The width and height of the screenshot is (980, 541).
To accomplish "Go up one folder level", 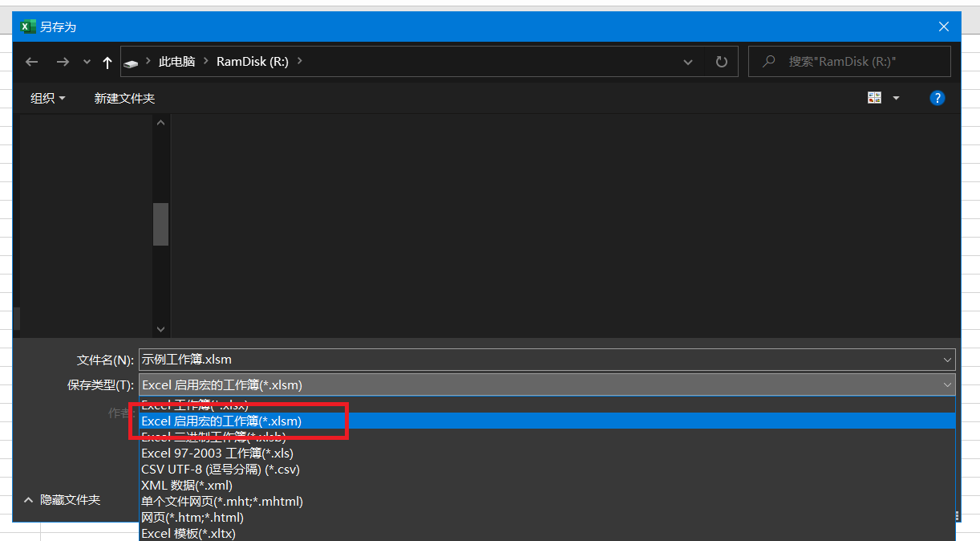I will point(107,62).
